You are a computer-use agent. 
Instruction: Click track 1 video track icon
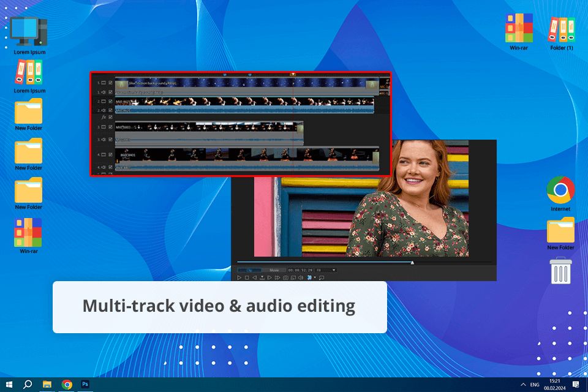click(104, 83)
